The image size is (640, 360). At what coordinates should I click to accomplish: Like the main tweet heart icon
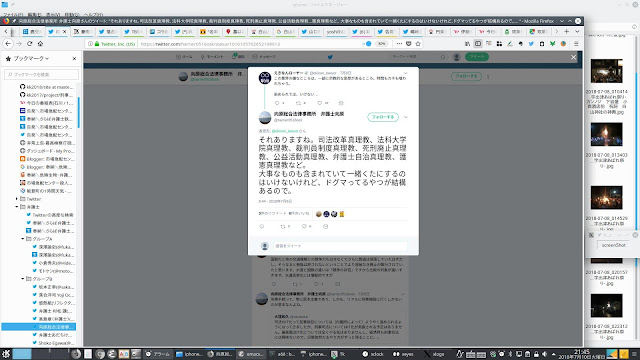304,226
